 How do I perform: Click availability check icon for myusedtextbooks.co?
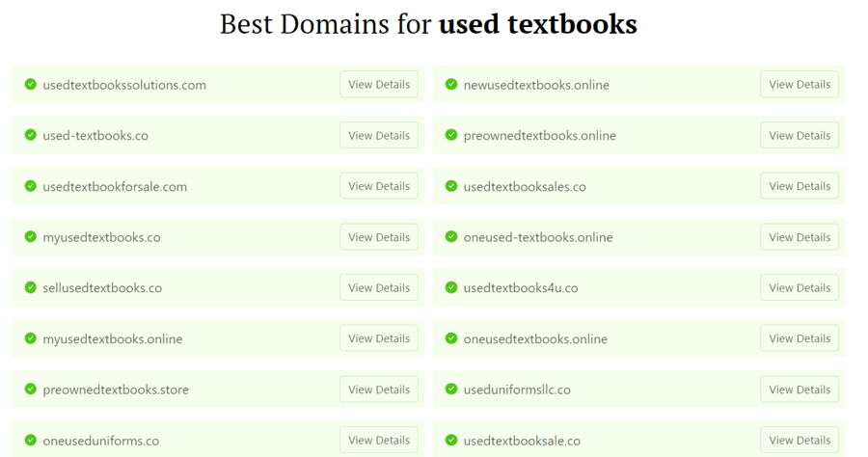click(31, 237)
